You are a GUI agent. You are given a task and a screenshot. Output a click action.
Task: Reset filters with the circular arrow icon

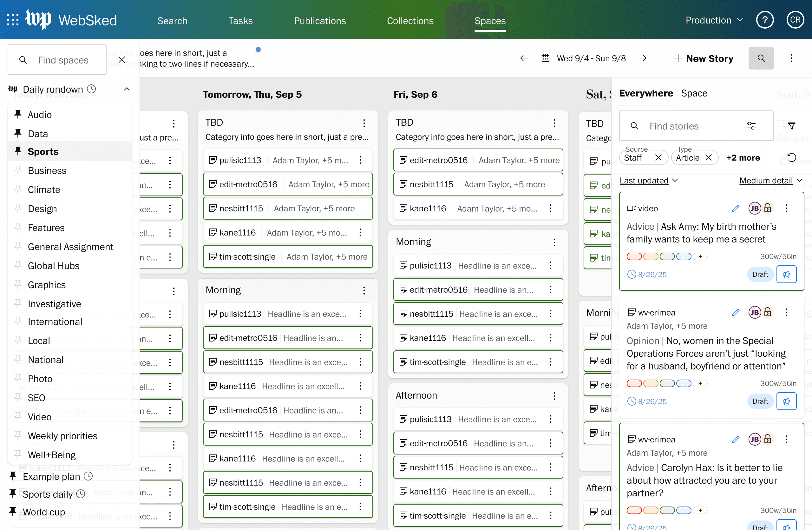coord(791,158)
